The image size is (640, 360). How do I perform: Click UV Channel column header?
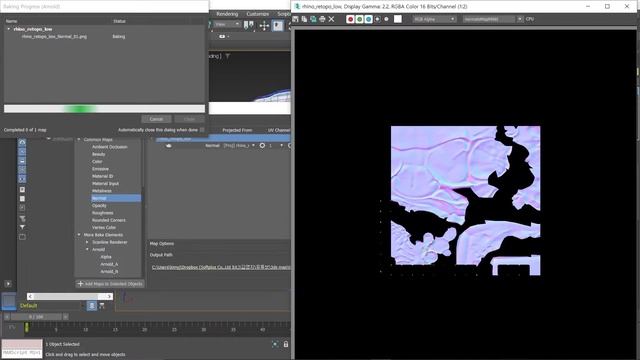click(279, 130)
